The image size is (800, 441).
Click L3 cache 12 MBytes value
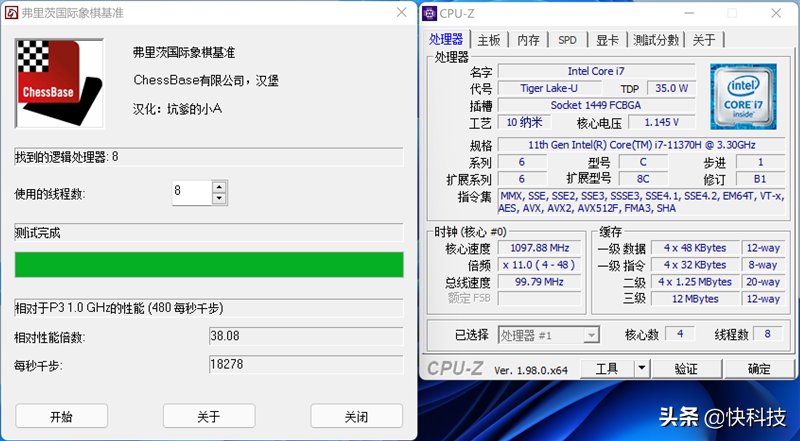[695, 299]
